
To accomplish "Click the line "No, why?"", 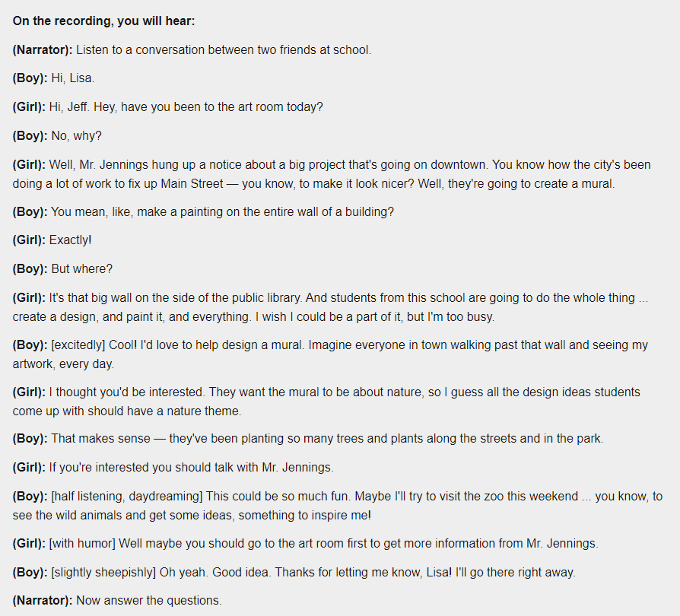I will click(76, 136).
